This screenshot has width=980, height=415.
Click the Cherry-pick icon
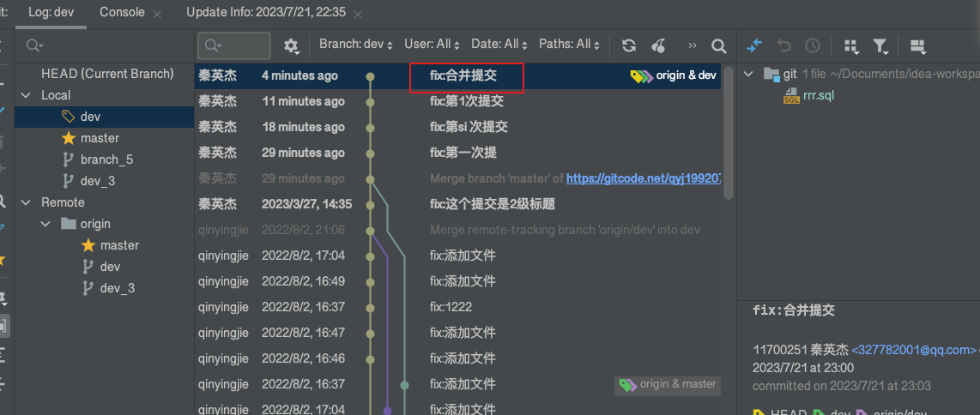coord(658,45)
